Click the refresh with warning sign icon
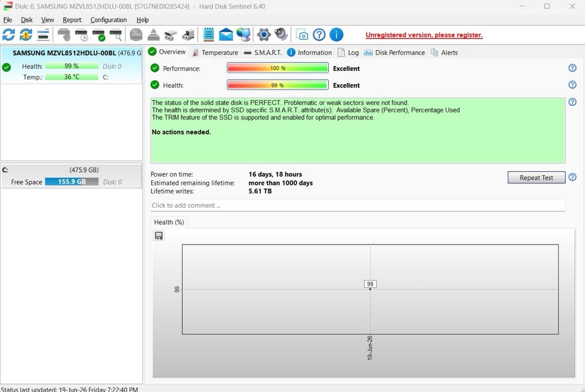The height and width of the screenshot is (392, 585). pos(26,35)
